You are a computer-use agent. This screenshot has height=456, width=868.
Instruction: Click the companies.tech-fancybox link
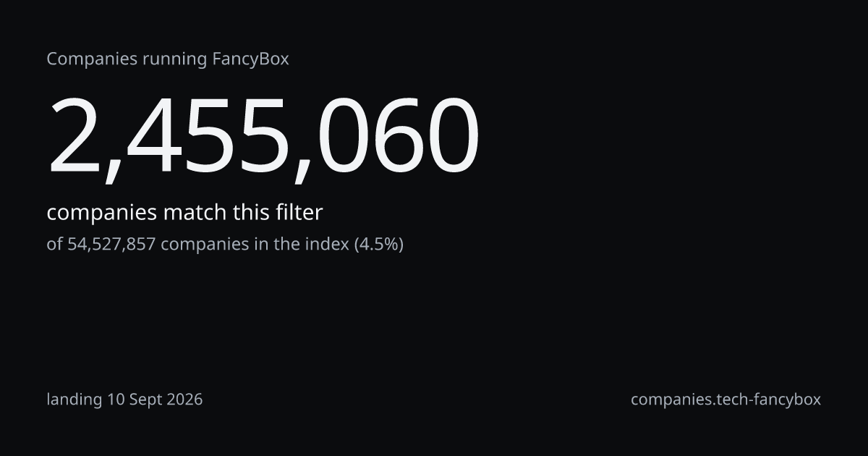[726, 400]
